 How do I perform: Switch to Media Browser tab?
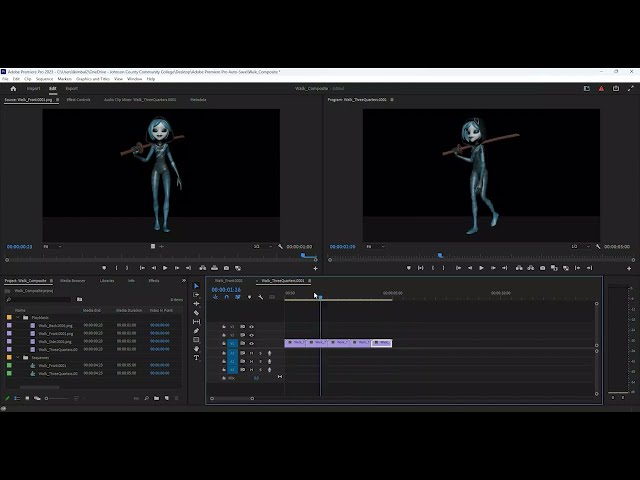click(x=73, y=281)
